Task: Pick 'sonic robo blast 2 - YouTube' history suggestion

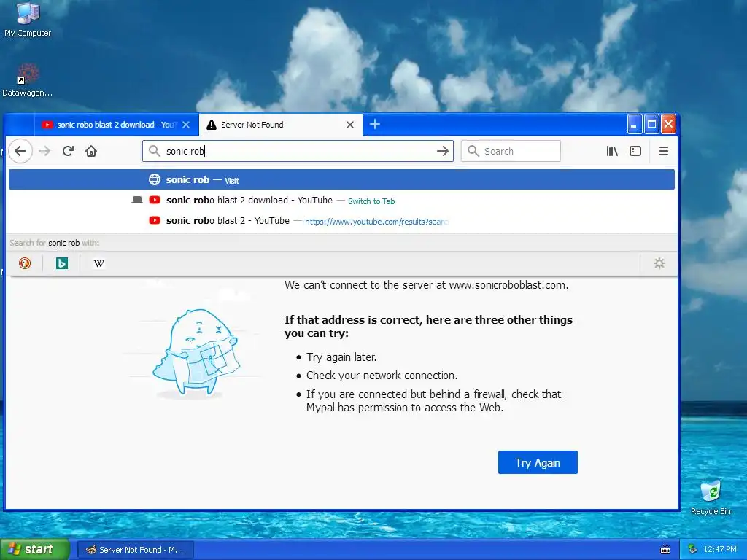Action: [x=341, y=221]
